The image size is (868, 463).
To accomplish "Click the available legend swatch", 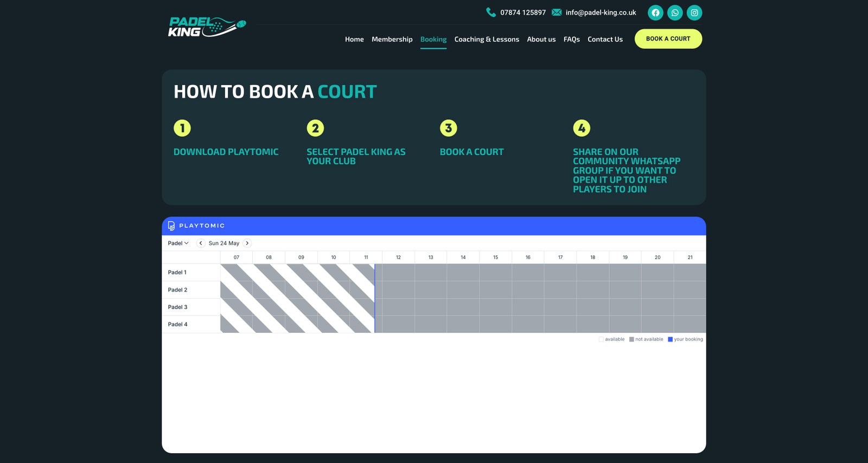I will pos(601,339).
